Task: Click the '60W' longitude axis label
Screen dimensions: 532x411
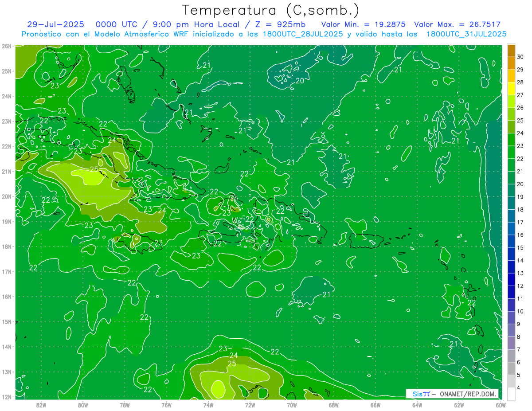Action: [501, 404]
